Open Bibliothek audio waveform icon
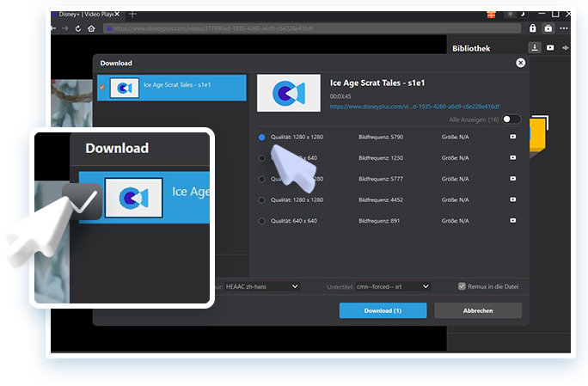This screenshot has width=588, height=386. pos(566,47)
